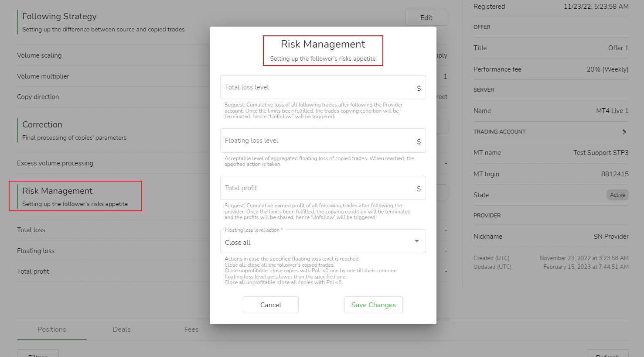Screen dimensions: 644x357
Task: Focus the Total loss level input
Action: point(318,87)
